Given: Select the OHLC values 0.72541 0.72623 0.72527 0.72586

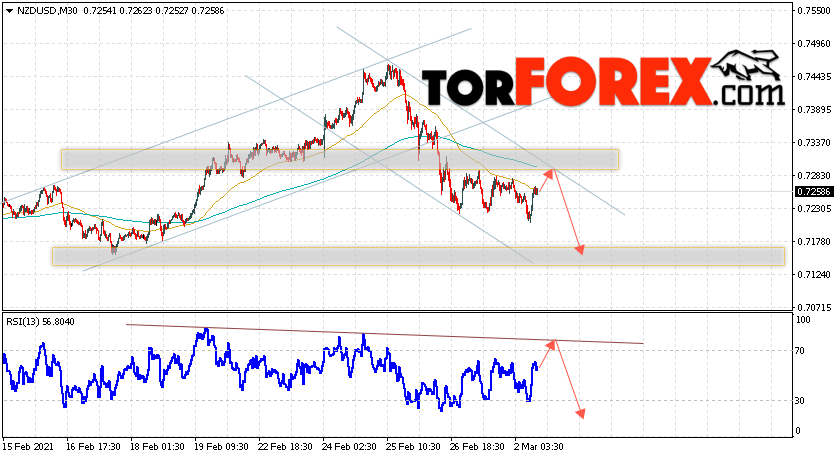Looking at the screenshot, I should click(x=154, y=11).
